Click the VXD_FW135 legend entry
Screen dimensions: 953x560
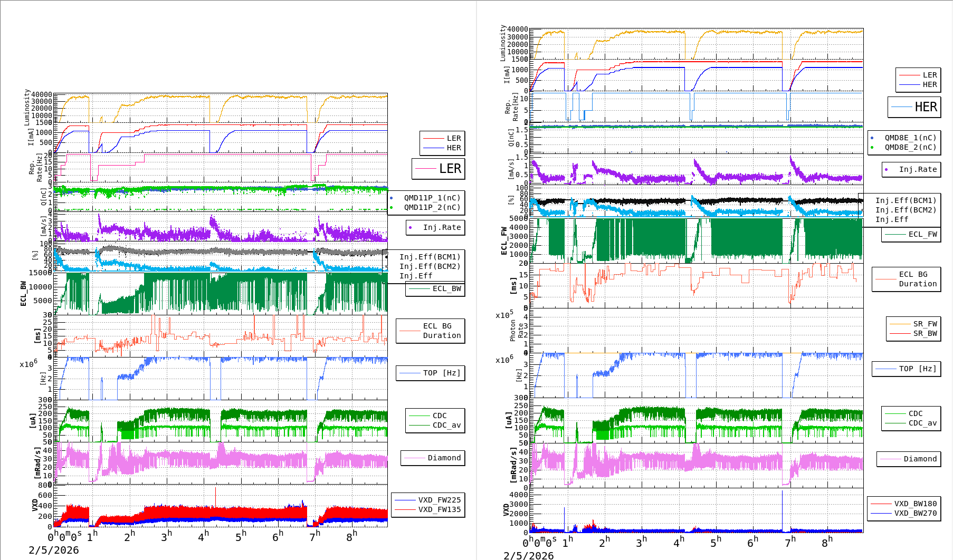pos(428,510)
